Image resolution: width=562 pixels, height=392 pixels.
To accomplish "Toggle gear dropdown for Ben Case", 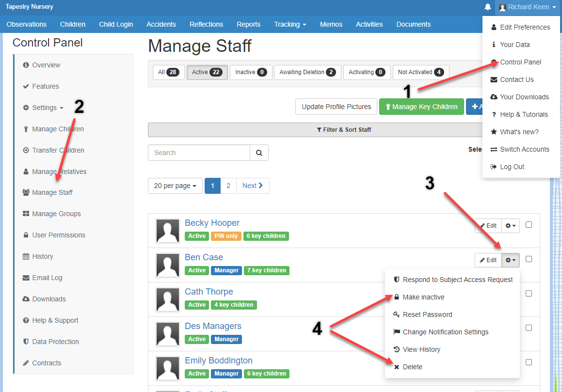I will click(511, 260).
